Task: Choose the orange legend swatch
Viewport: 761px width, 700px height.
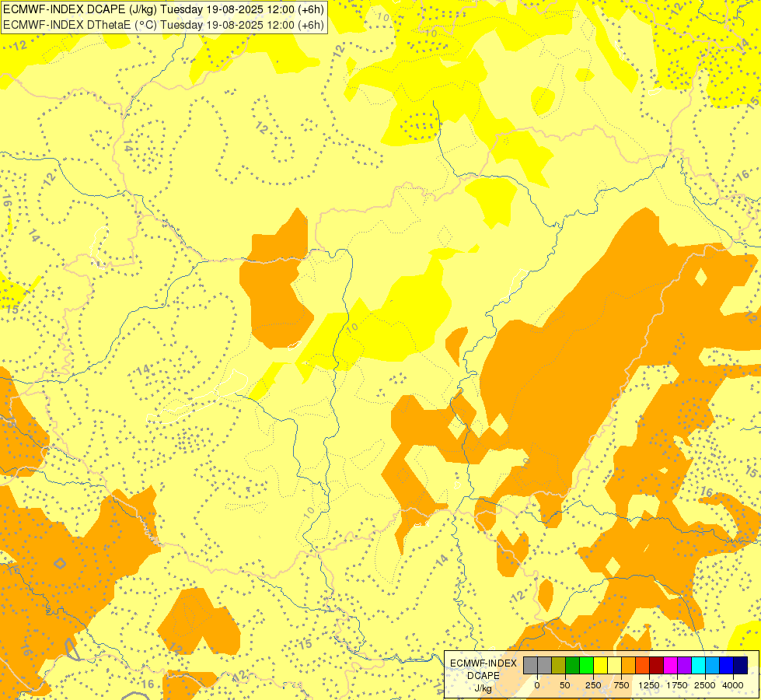Action: tap(629, 666)
